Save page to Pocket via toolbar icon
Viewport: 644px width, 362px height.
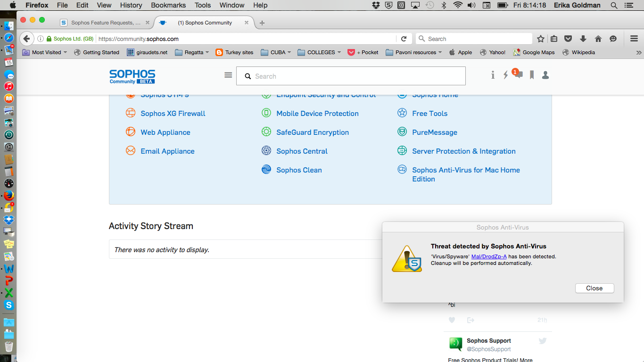click(x=569, y=39)
